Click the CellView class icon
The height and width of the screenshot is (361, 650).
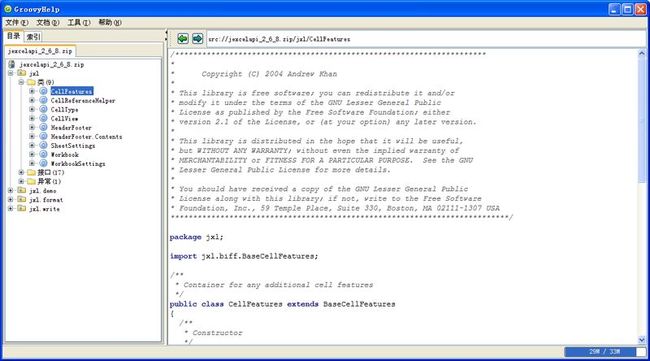[x=43, y=118]
